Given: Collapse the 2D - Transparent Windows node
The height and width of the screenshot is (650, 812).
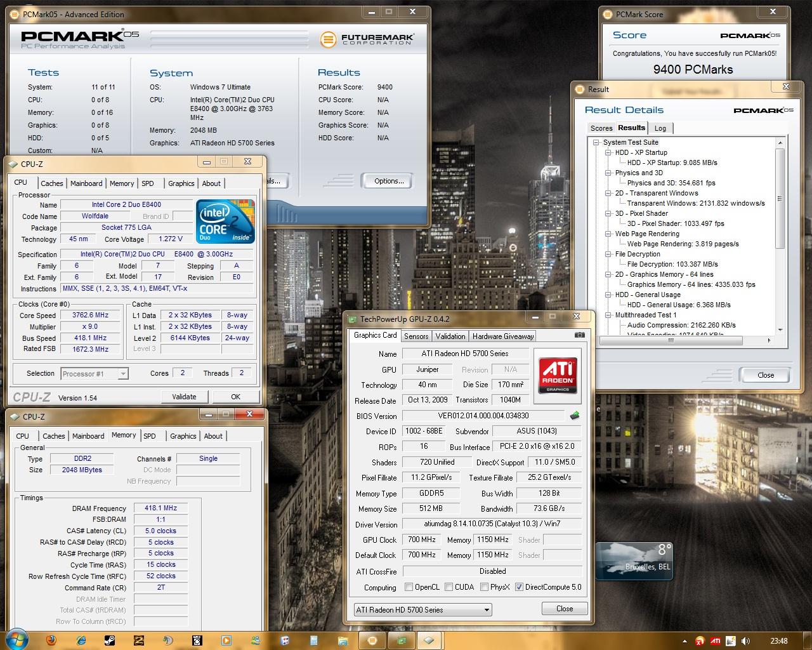Looking at the screenshot, I should (x=608, y=194).
